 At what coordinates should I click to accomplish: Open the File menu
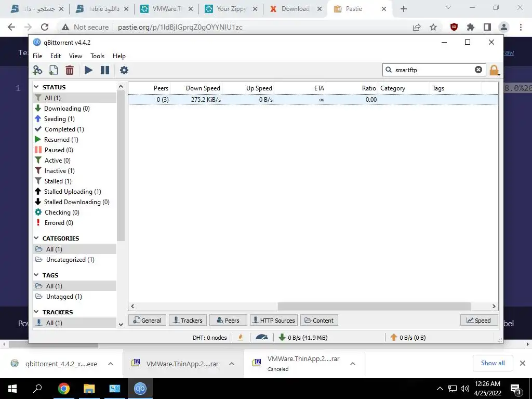tap(37, 56)
